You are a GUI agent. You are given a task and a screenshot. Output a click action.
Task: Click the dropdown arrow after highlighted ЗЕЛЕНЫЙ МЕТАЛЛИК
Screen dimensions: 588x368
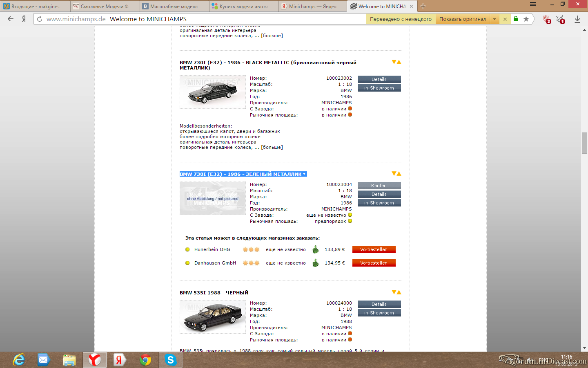point(304,174)
